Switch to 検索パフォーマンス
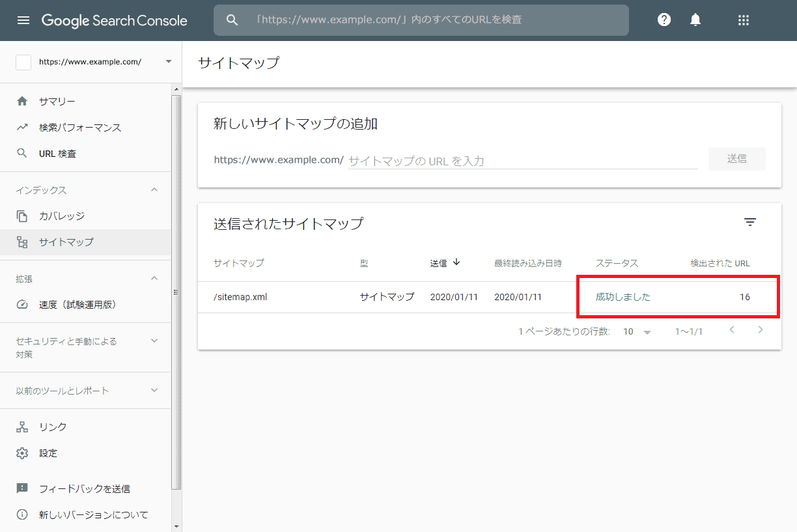The height and width of the screenshot is (532, 797). [81, 127]
